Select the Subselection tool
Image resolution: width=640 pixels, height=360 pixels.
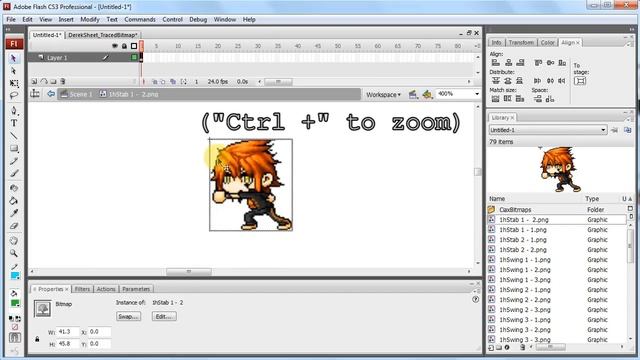tap(14, 71)
